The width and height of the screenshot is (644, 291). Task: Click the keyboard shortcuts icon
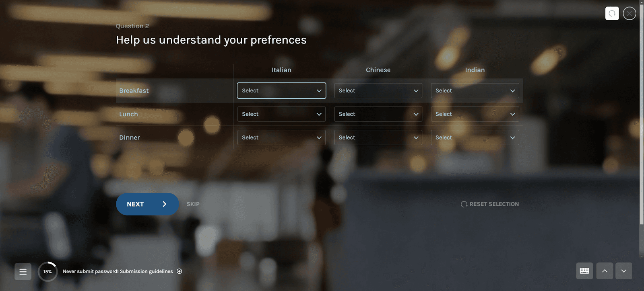point(584,271)
